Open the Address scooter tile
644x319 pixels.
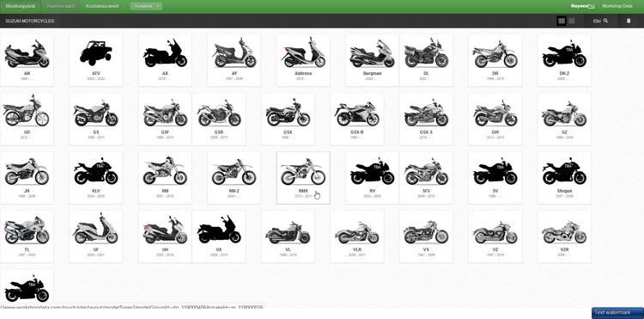pos(303,60)
